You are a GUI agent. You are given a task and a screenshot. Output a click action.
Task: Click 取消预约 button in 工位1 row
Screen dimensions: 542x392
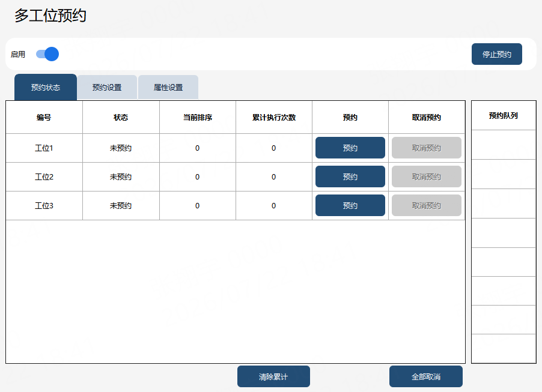427,148
